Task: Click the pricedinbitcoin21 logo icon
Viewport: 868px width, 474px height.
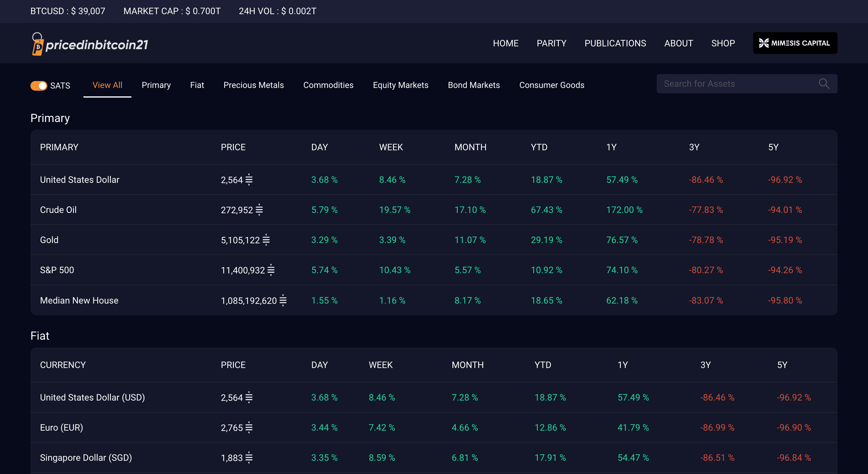Action: coord(37,44)
